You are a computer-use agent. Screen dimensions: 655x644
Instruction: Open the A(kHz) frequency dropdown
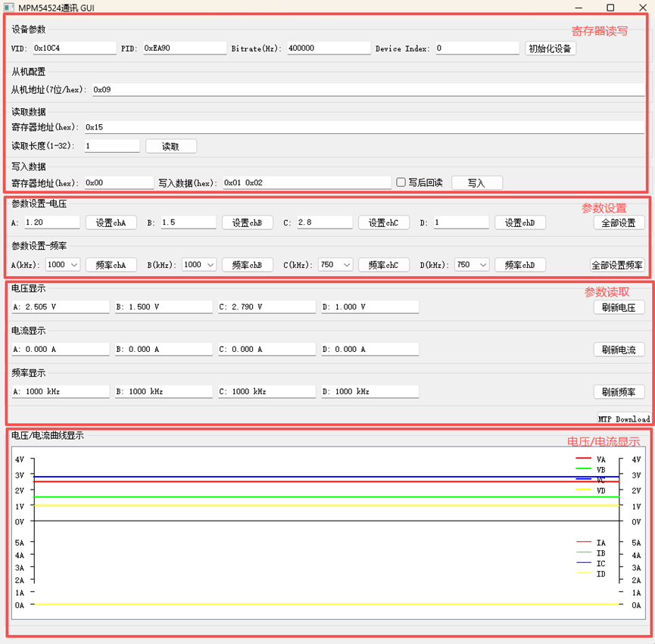click(63, 265)
